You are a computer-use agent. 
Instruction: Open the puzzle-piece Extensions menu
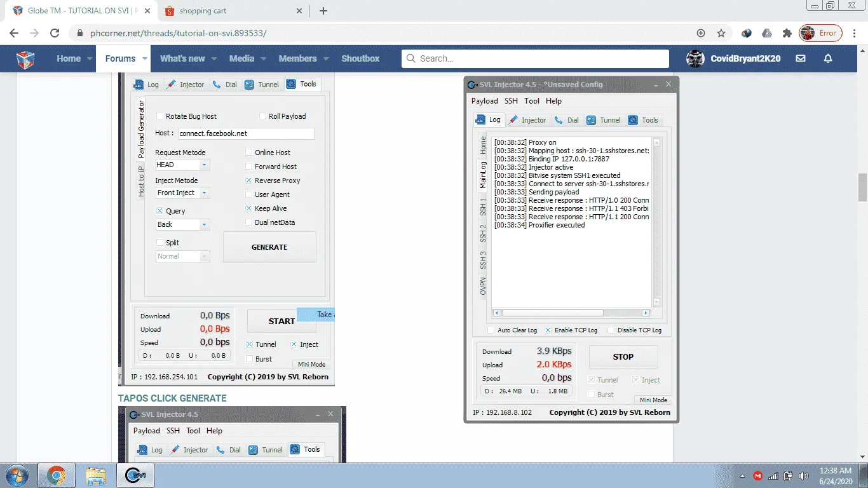coord(787,33)
